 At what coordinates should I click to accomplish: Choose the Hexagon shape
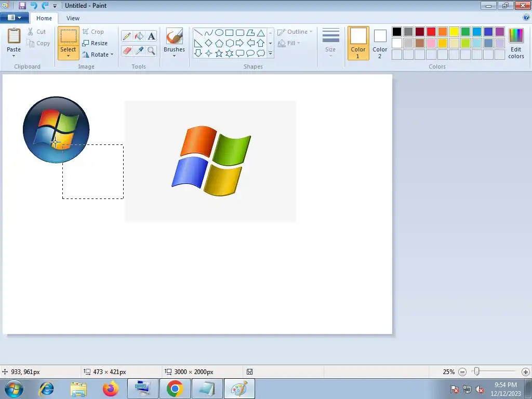pos(229,43)
